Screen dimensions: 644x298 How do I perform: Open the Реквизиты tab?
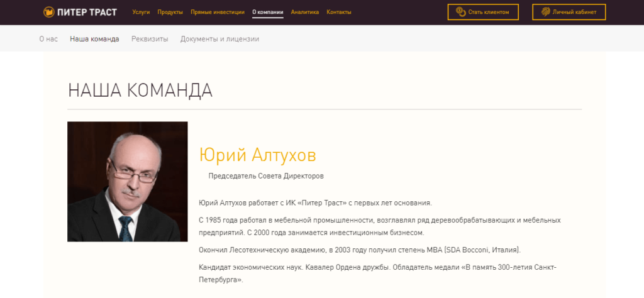(x=150, y=39)
